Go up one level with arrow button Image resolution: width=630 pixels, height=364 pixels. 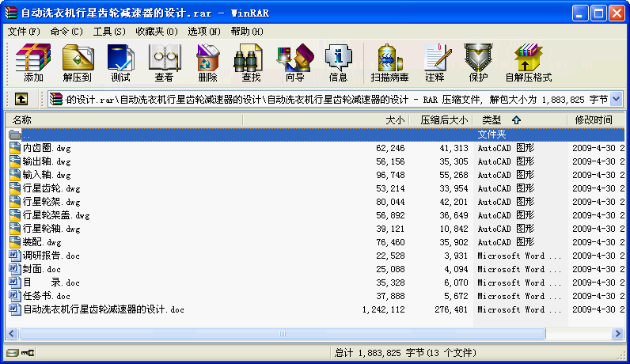pos(21,99)
